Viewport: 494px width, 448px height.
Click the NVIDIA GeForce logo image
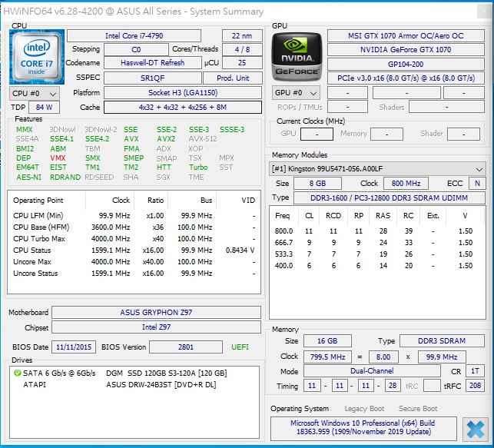297,56
